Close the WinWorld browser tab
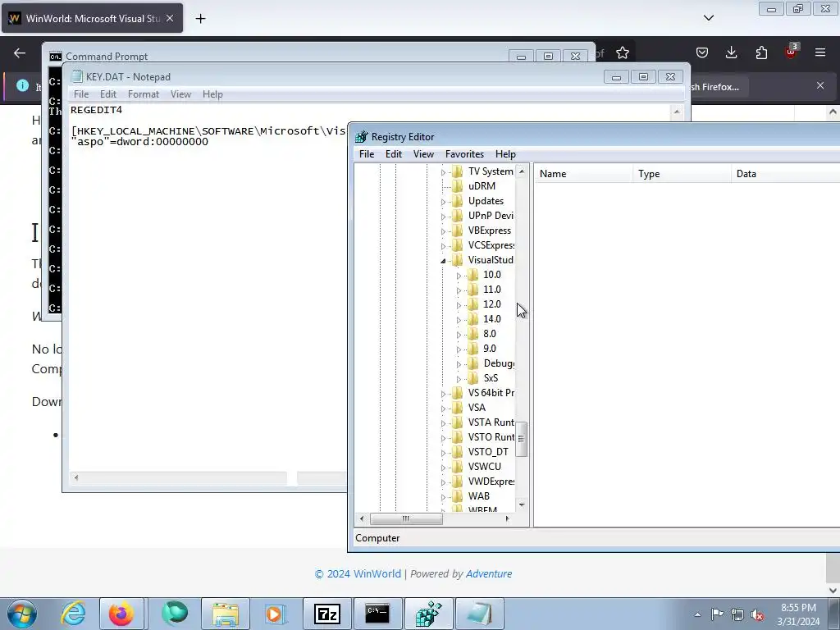Viewport: 840px width, 630px height. pyautogui.click(x=170, y=18)
